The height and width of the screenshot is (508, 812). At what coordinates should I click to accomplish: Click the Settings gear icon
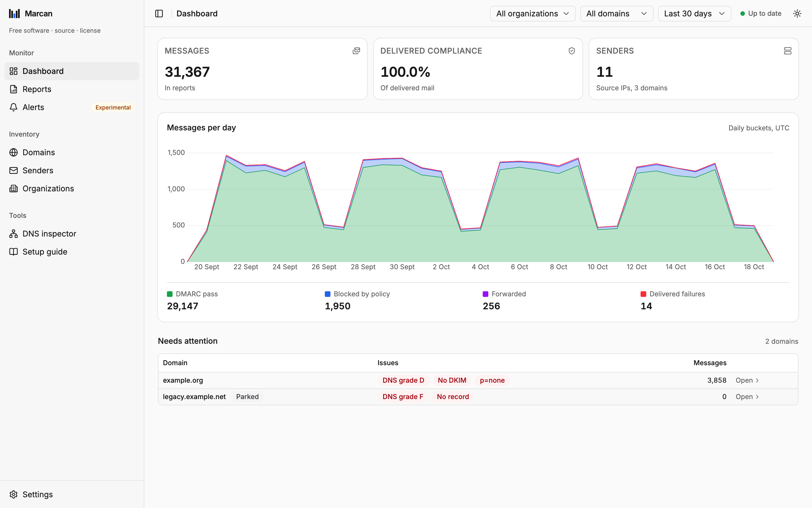14,494
